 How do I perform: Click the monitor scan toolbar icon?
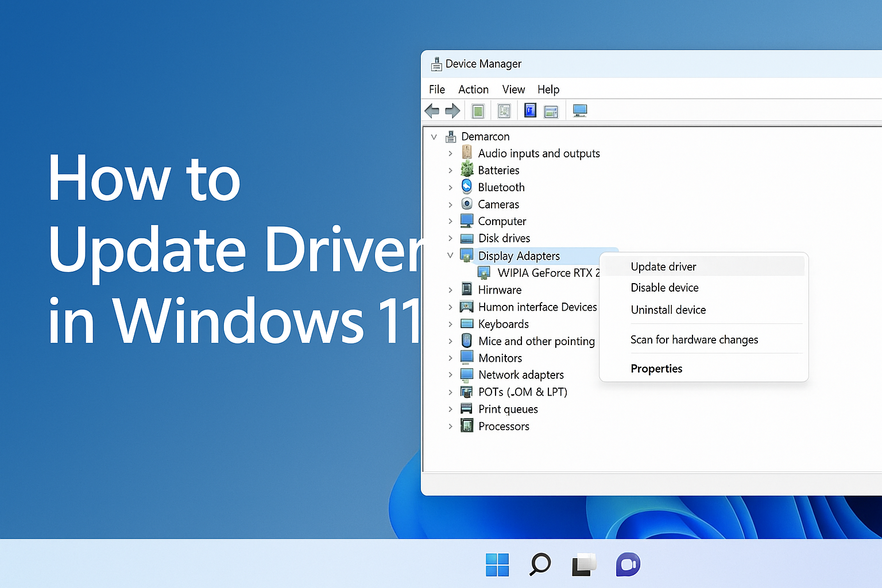click(580, 111)
